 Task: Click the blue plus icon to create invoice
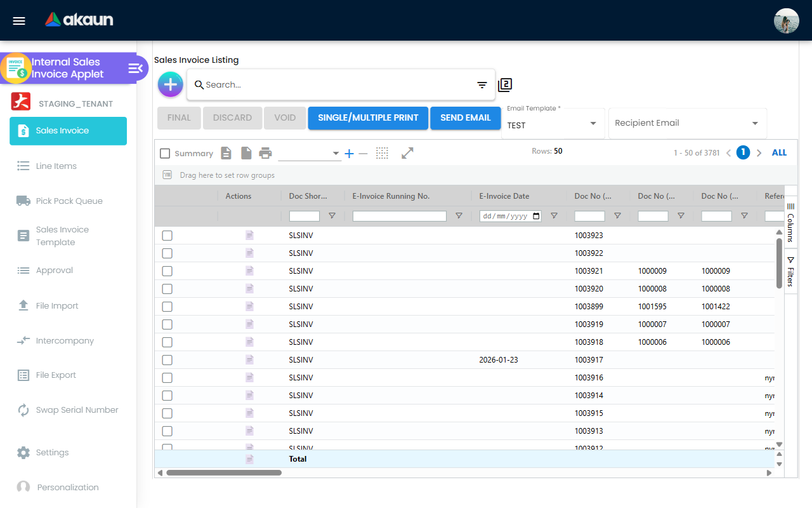tap(170, 84)
